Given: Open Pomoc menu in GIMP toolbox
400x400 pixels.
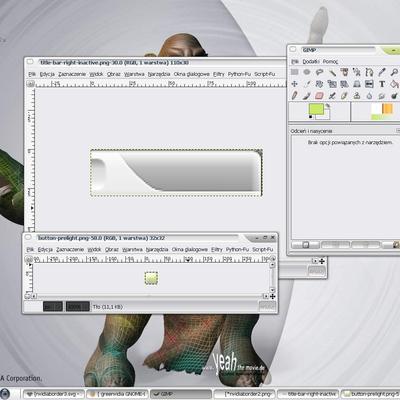Looking at the screenshot, I should click(x=330, y=62).
